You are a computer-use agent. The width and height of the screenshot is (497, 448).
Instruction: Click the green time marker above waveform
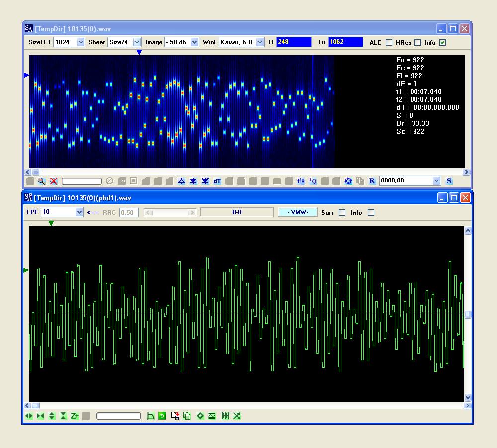(51, 223)
